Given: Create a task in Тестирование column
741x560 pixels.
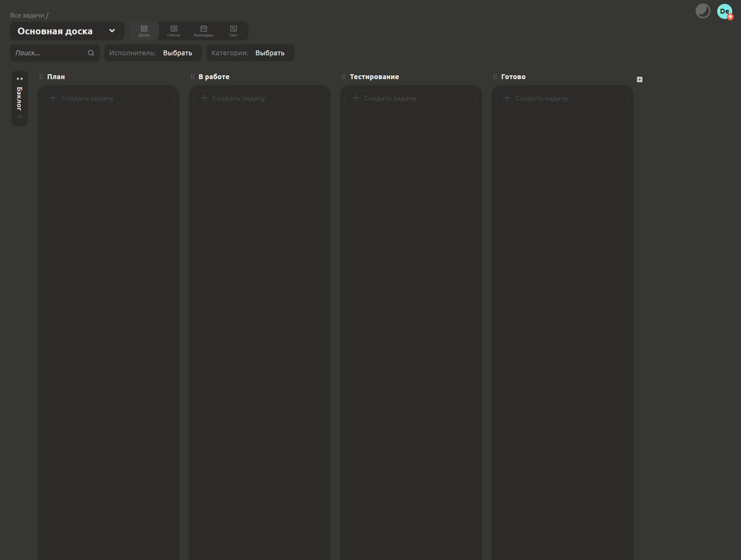Looking at the screenshot, I should click(x=411, y=98).
